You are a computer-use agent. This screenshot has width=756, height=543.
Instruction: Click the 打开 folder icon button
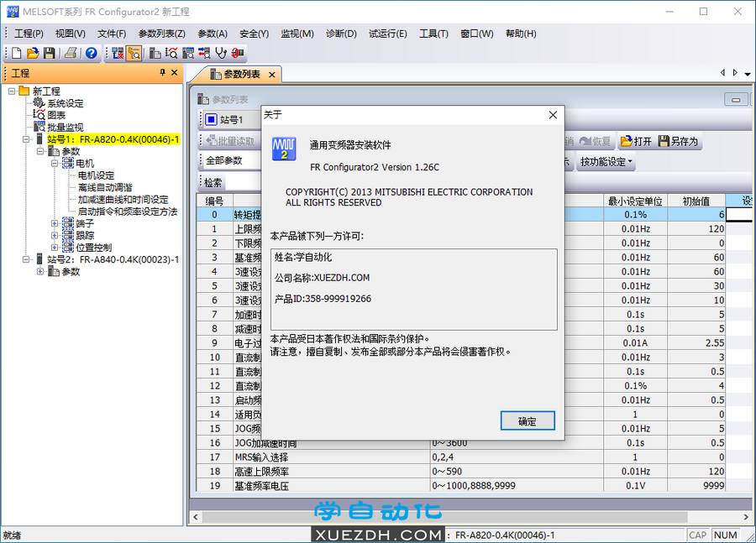(636, 141)
